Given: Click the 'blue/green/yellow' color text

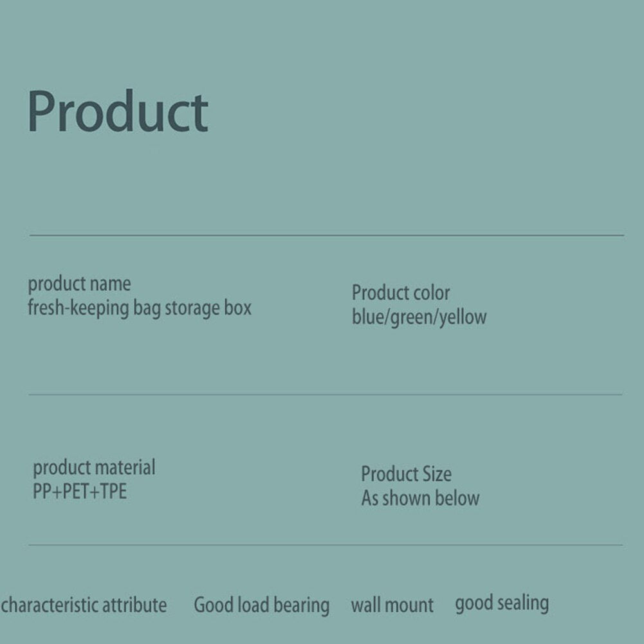Looking at the screenshot, I should pyautogui.click(x=419, y=317).
